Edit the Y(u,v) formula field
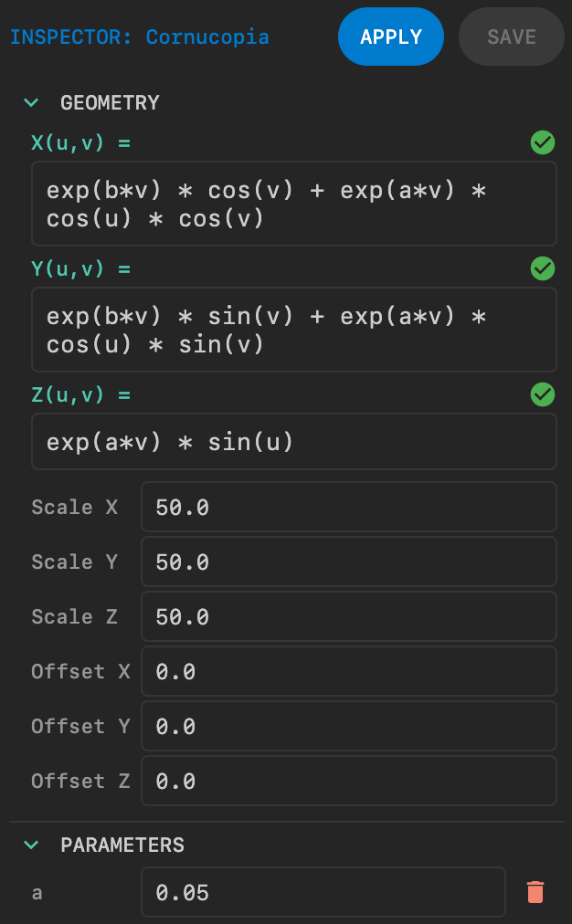Viewport: 572px width, 924px height. (293, 330)
